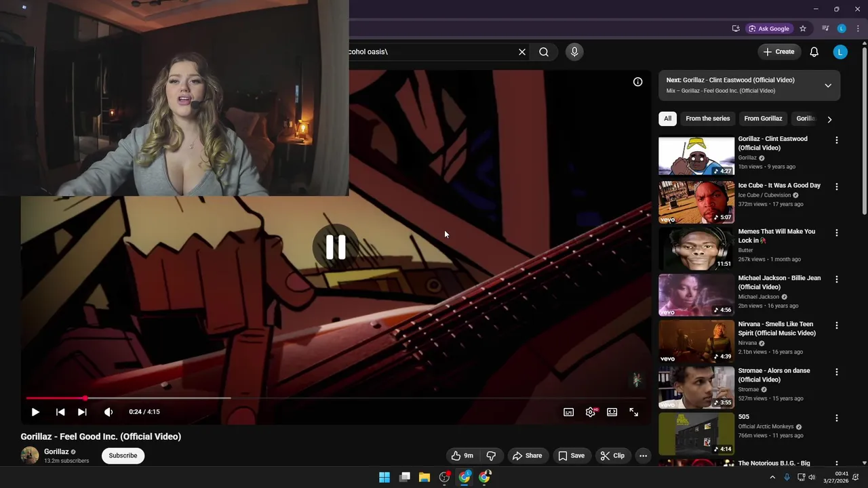Skip to previous video

click(x=60, y=411)
